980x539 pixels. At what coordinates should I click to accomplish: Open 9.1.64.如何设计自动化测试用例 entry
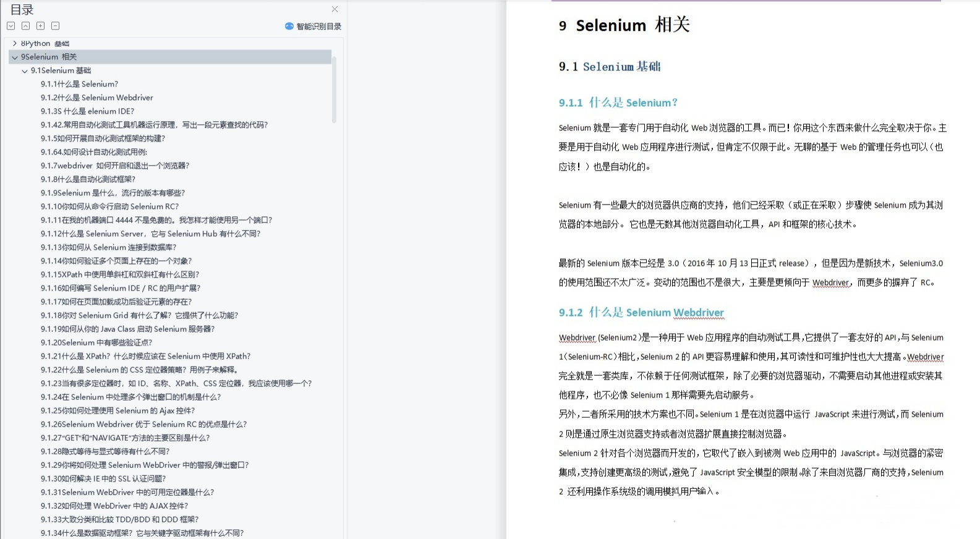(94, 152)
